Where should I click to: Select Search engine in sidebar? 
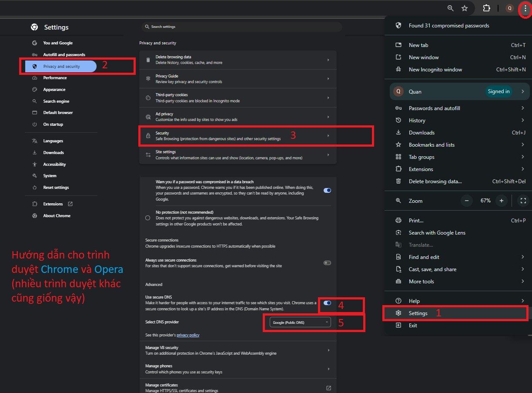(56, 101)
